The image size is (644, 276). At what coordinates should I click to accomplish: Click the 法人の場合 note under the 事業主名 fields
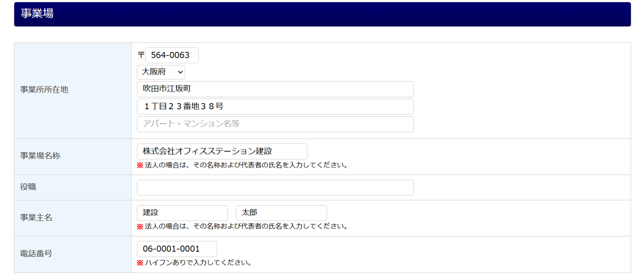246,226
